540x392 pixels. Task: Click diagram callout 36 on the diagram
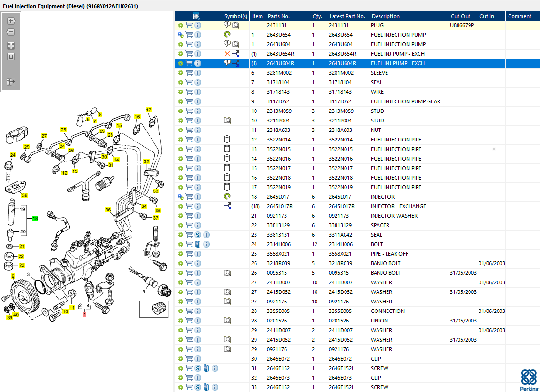tap(108, 210)
